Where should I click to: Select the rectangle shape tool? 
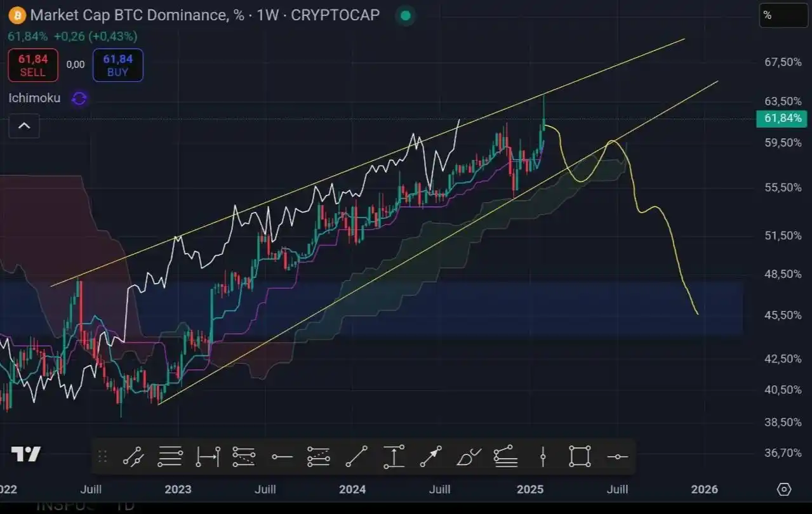click(580, 456)
